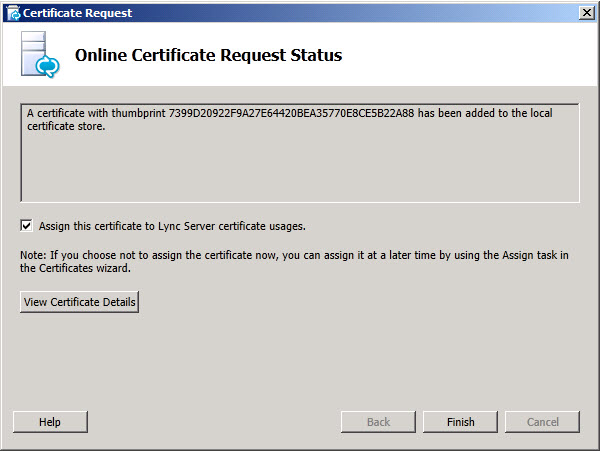Click the Note text about assigning later
This screenshot has height=451, width=600.
(x=294, y=255)
